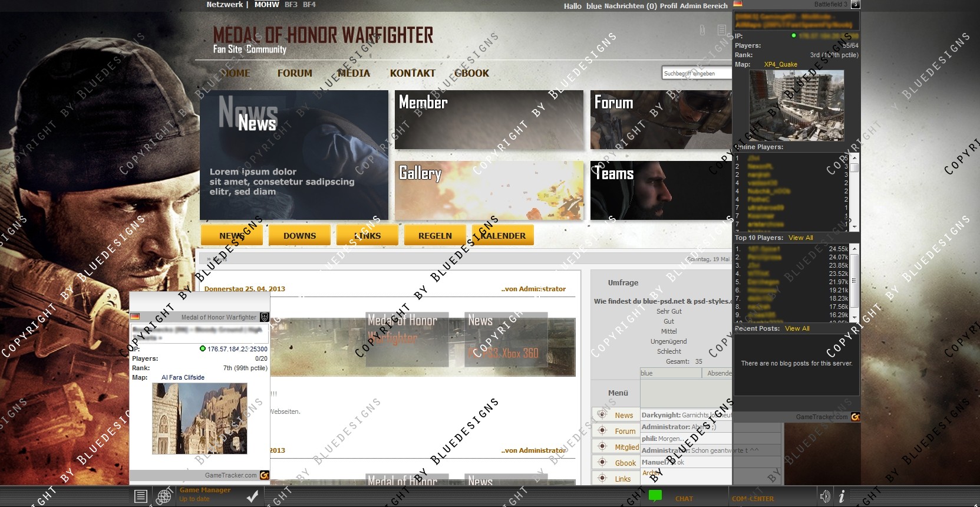Switch to BF3 in the Netzwerk bar
The width and height of the screenshot is (980, 507).
click(291, 5)
